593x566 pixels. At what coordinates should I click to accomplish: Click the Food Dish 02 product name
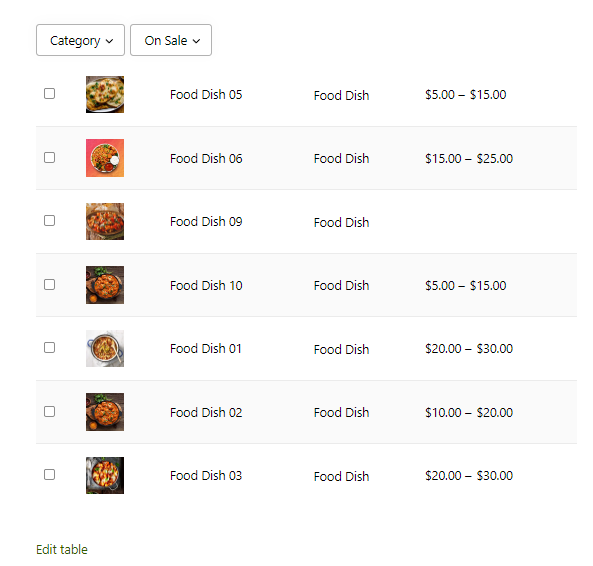tap(206, 412)
